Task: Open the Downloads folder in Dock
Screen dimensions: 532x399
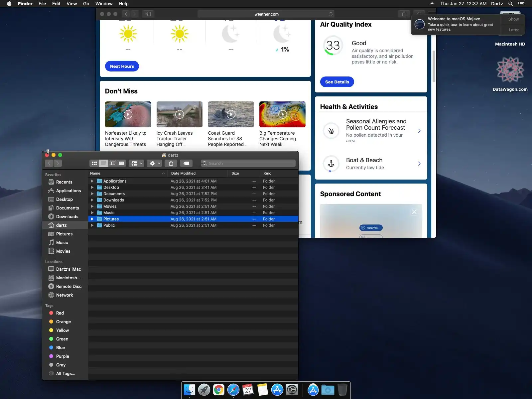Action: point(328,390)
